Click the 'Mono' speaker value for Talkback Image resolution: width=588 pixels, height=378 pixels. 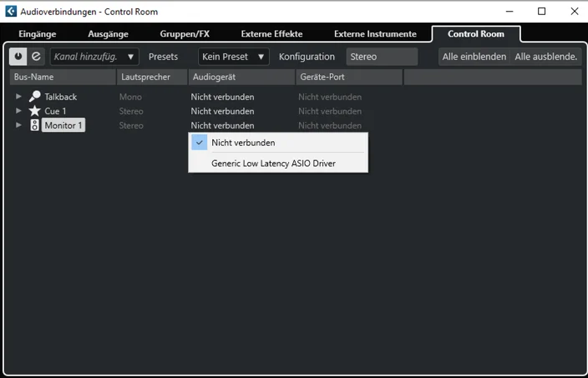(x=130, y=97)
